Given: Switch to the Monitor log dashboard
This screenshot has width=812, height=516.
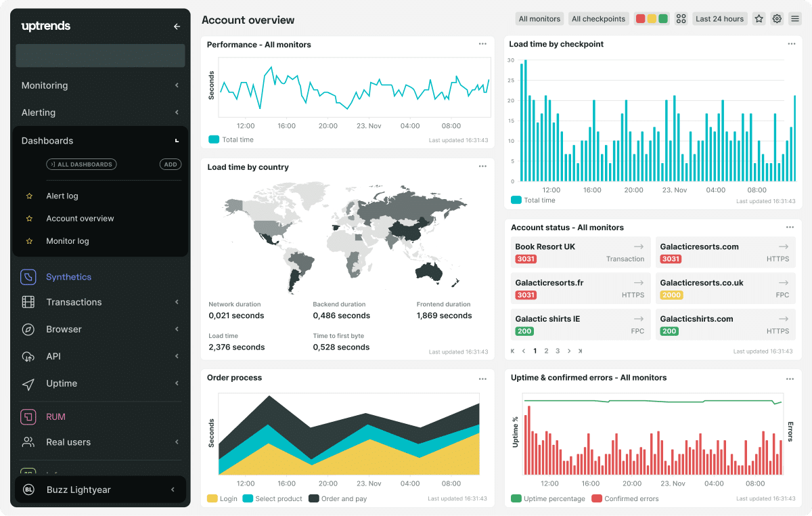Looking at the screenshot, I should [68, 240].
